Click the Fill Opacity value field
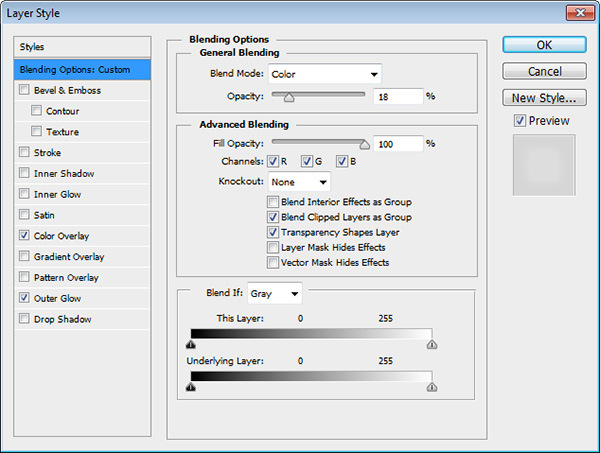Image resolution: width=600 pixels, height=453 pixels. tap(398, 144)
